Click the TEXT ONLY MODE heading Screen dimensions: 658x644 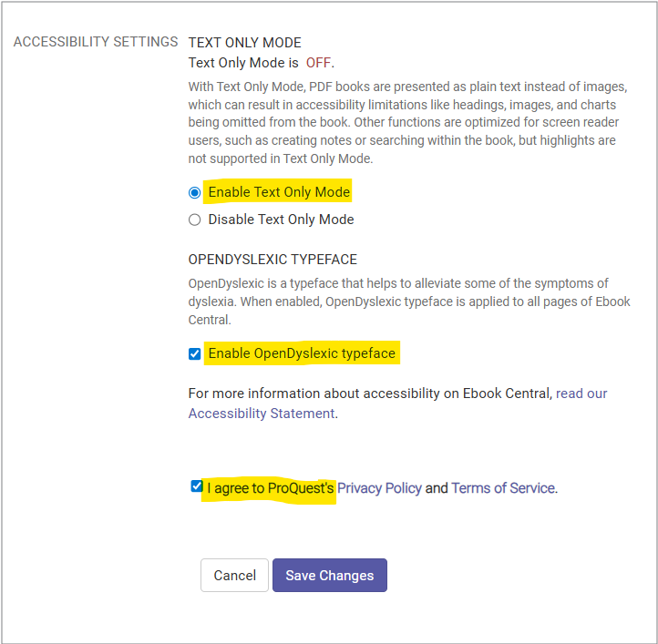pos(244,43)
